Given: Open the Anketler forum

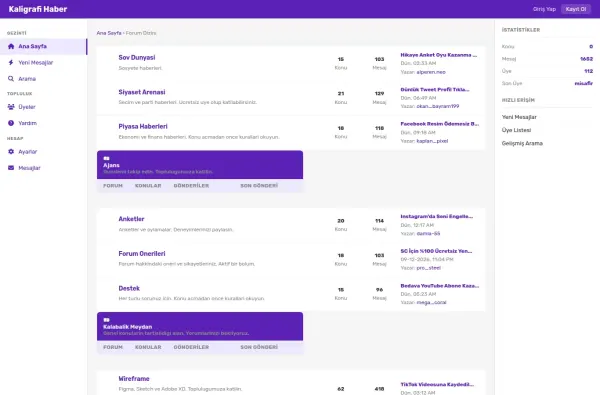Looking at the screenshot, I should pos(131,219).
